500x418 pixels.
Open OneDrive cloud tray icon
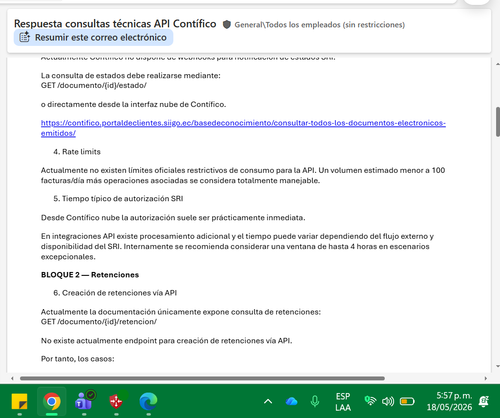click(292, 401)
